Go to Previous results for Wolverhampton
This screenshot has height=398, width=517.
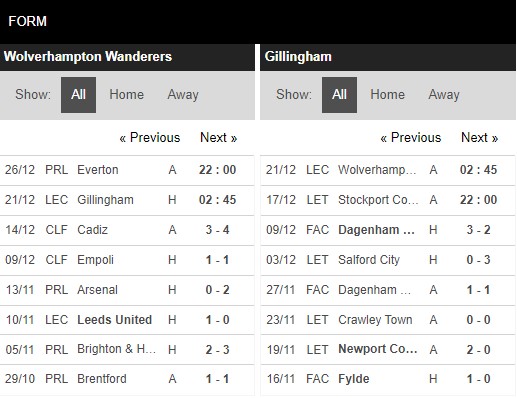(x=150, y=137)
